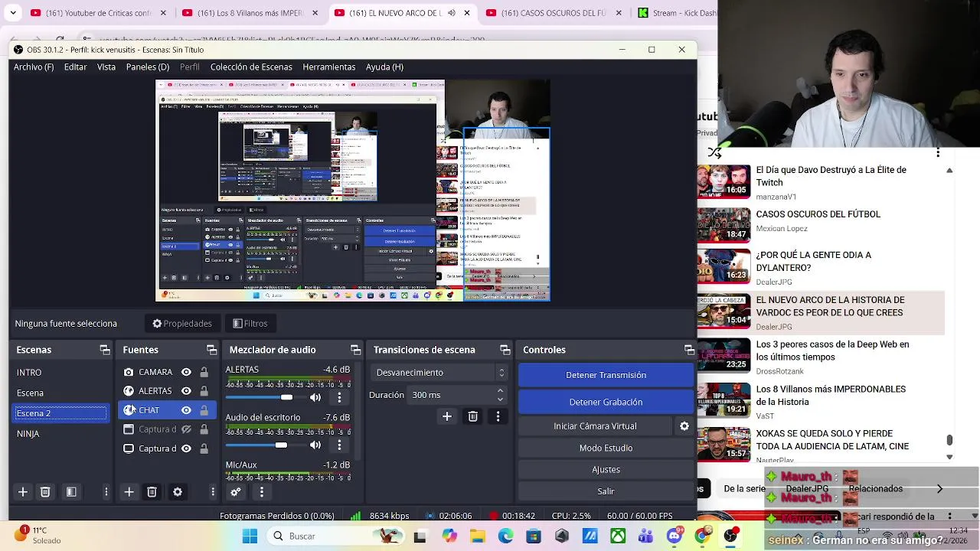Open Ayuda (H) menu
This screenshot has height=551, width=980.
(x=384, y=67)
